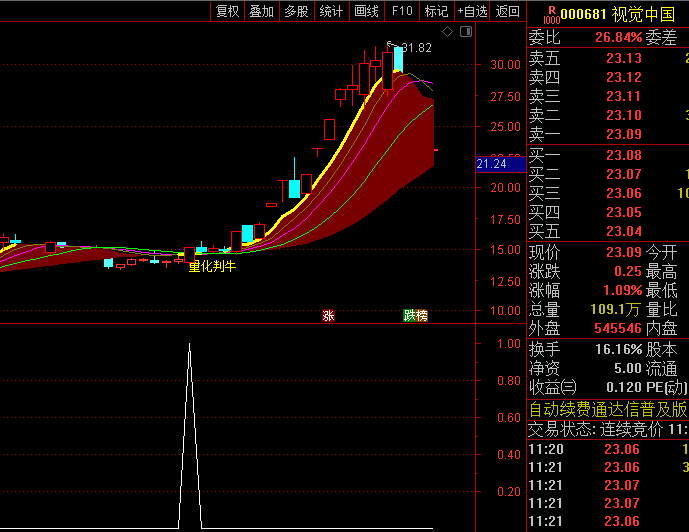
Task: Activate the 画线 drawing tool
Action: pos(366,11)
